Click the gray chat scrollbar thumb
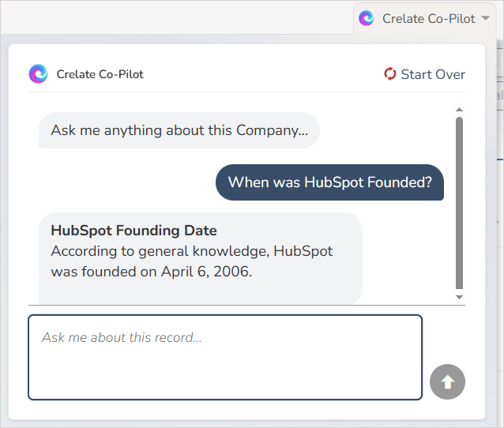This screenshot has width=504, height=428. (x=459, y=203)
